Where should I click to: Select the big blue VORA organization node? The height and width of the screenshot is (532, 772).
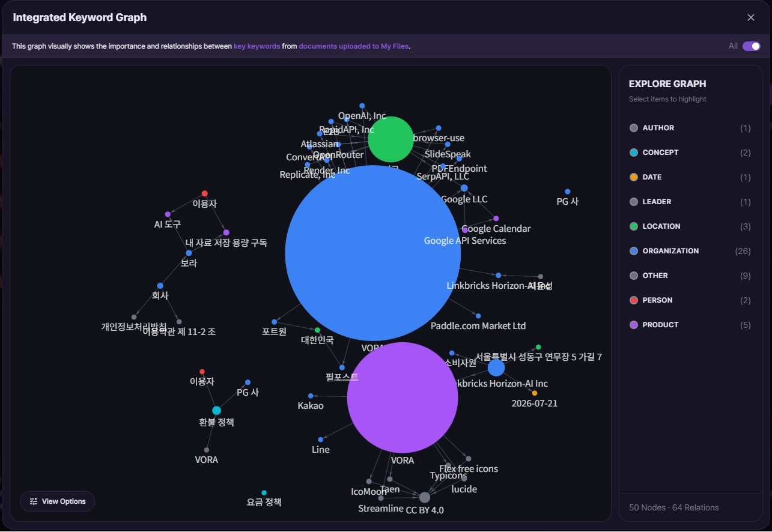tap(373, 253)
